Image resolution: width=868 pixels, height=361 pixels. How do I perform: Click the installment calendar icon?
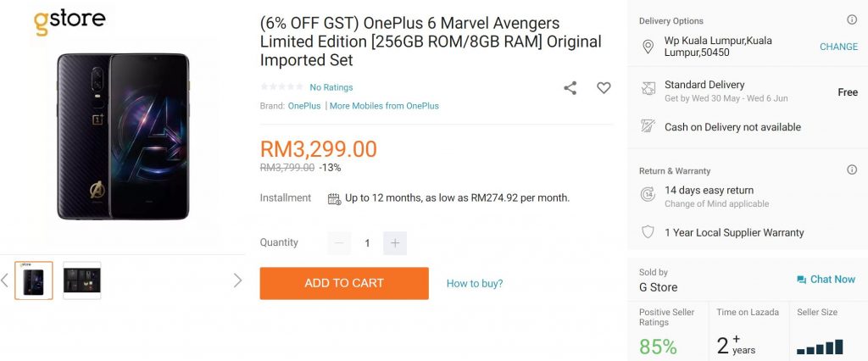pos(334,198)
